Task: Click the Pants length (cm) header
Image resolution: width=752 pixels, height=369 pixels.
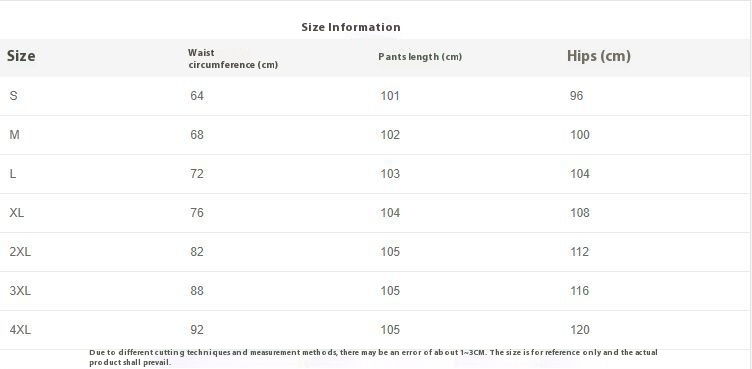Action: coord(420,57)
